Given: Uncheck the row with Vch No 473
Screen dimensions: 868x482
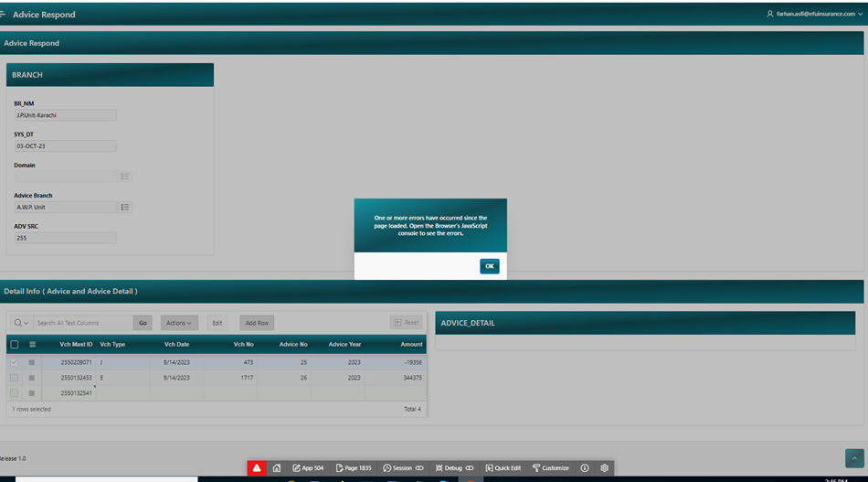Looking at the screenshot, I should 14,363.
